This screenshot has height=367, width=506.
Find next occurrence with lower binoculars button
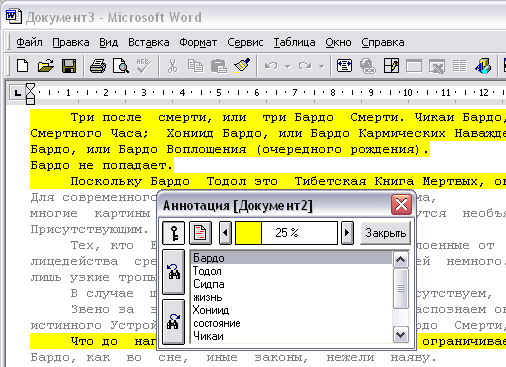point(173,322)
